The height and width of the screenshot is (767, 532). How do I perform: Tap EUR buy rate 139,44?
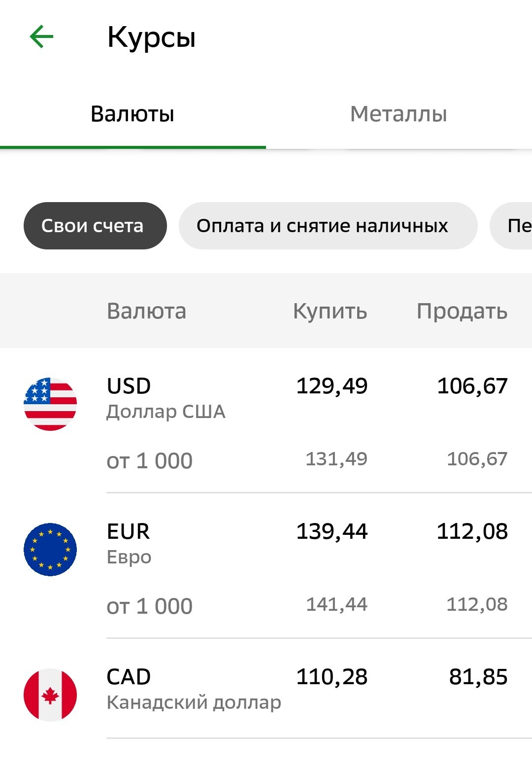332,532
